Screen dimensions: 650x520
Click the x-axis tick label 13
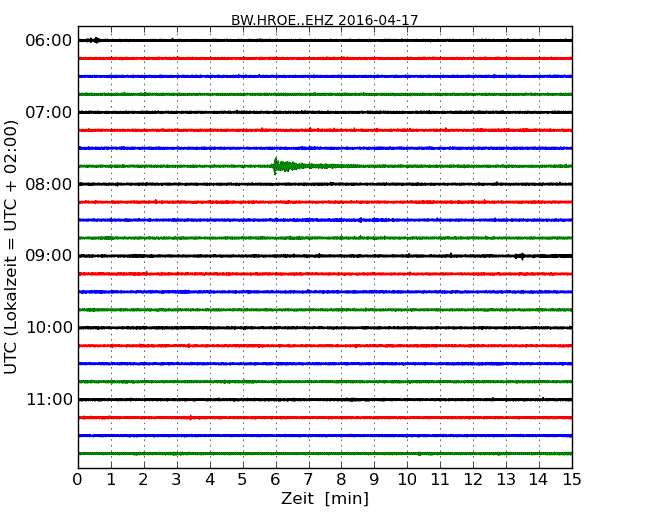click(506, 479)
